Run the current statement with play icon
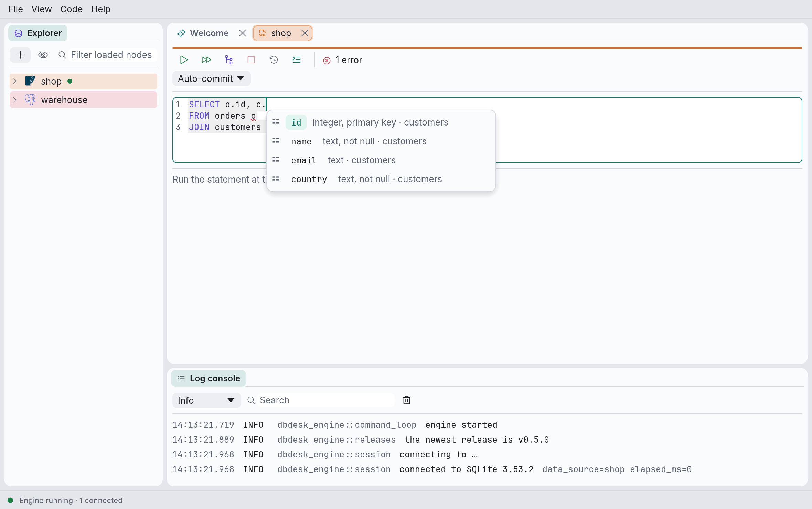812x509 pixels. (x=184, y=60)
